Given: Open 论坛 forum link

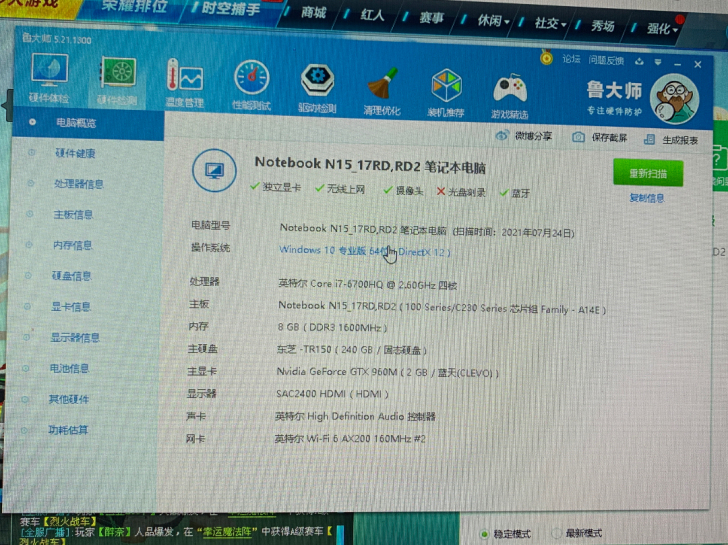Looking at the screenshot, I should click(571, 59).
